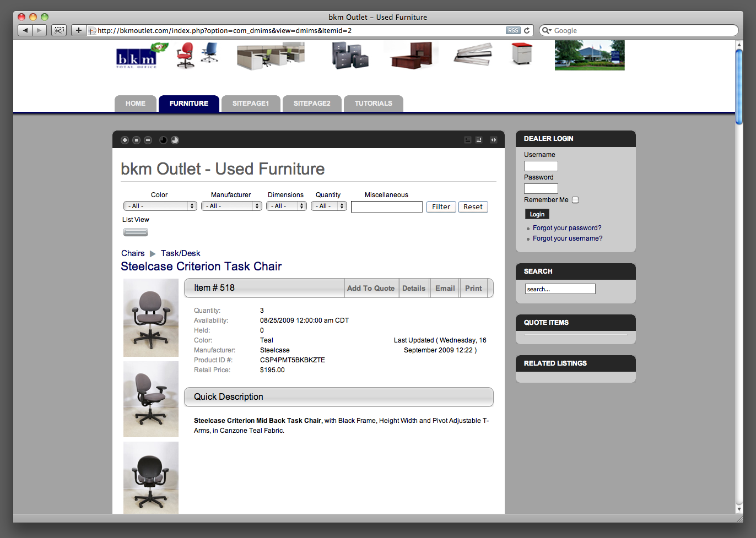Screen dimensions: 756x538
Task: Click the RSS feed button in address bar
Action: pyautogui.click(x=513, y=31)
